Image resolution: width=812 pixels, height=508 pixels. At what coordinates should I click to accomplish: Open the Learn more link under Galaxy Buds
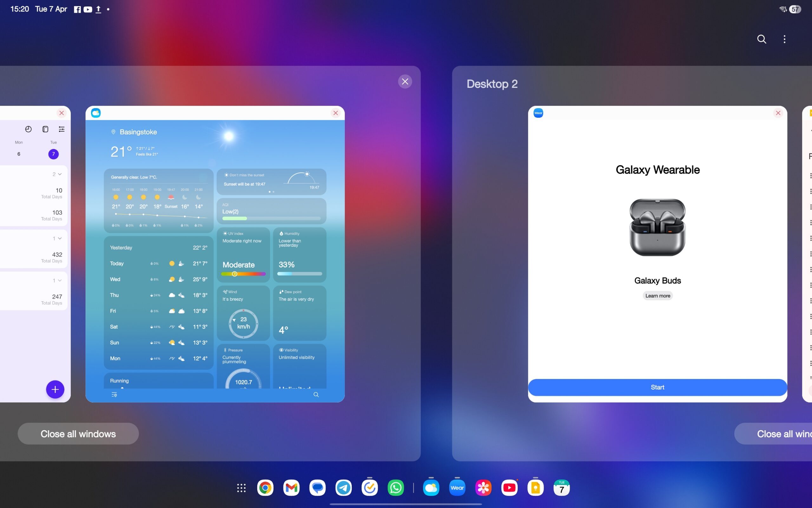click(657, 295)
